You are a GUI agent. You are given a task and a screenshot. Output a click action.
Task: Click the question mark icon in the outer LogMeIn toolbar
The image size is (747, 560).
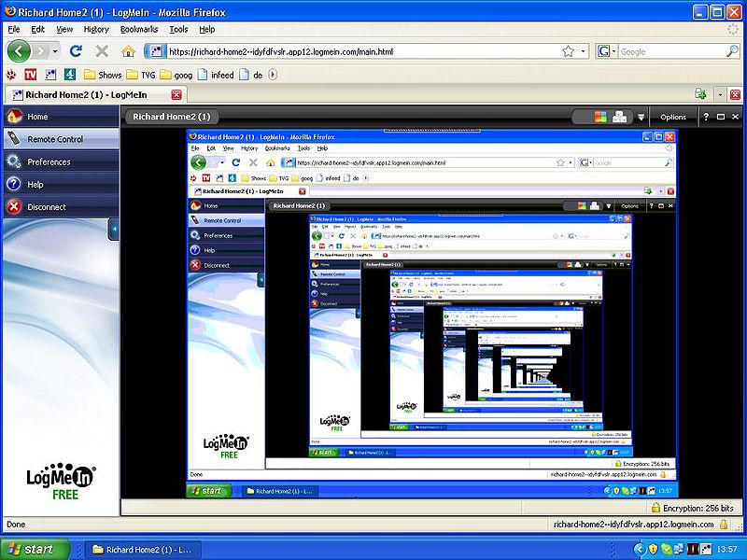(x=706, y=117)
